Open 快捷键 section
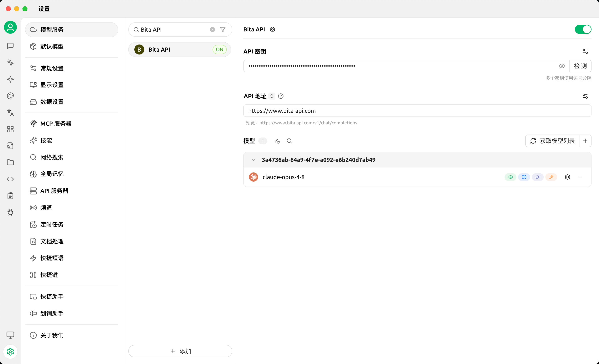 pyautogui.click(x=72, y=275)
